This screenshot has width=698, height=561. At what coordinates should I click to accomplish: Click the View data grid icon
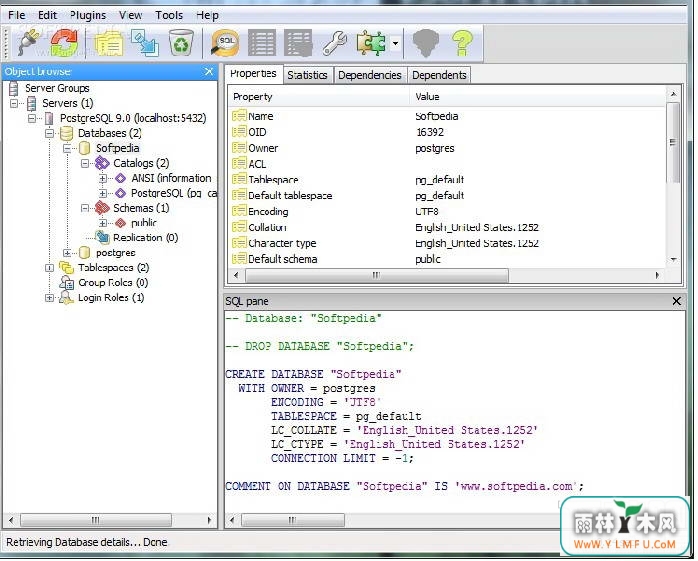click(262, 43)
